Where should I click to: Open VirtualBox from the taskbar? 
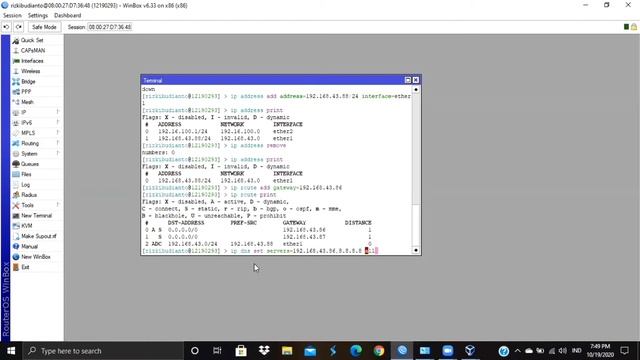point(470,351)
